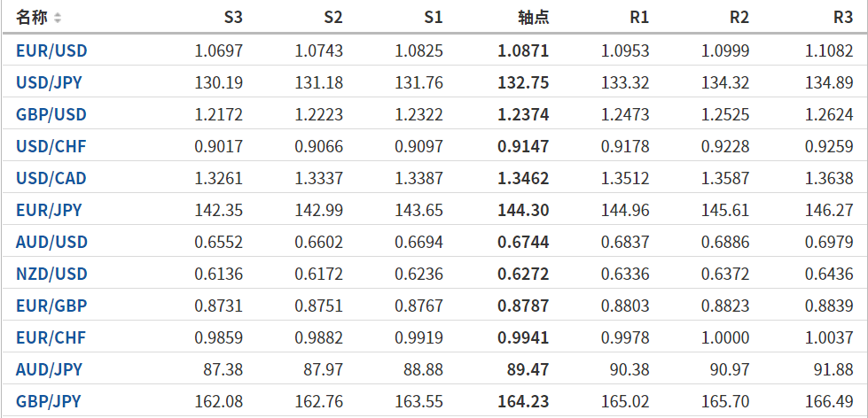Select EUR/USD pivot value 1.0871
Viewport: 868px width, 418px height.
[x=523, y=50]
